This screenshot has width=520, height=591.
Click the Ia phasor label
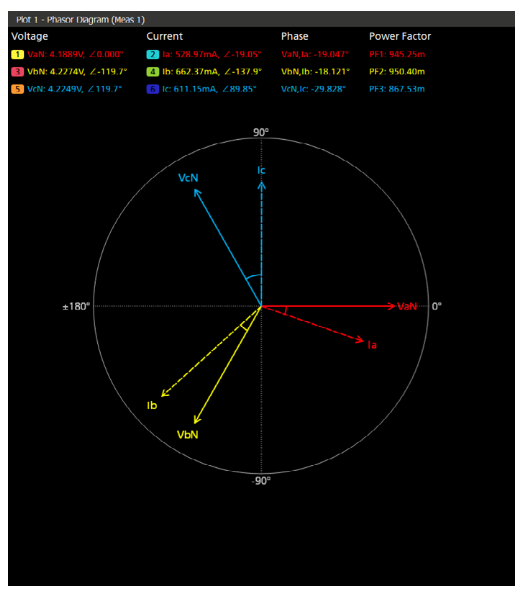(x=372, y=345)
